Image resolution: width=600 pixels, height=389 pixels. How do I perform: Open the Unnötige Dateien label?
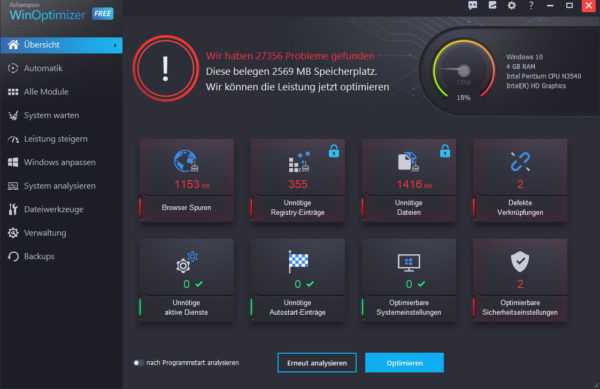(x=409, y=207)
